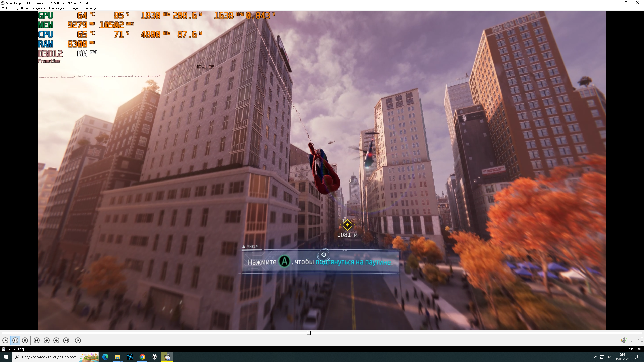
Task: Open Google Chrome from taskbar
Action: [142, 357]
